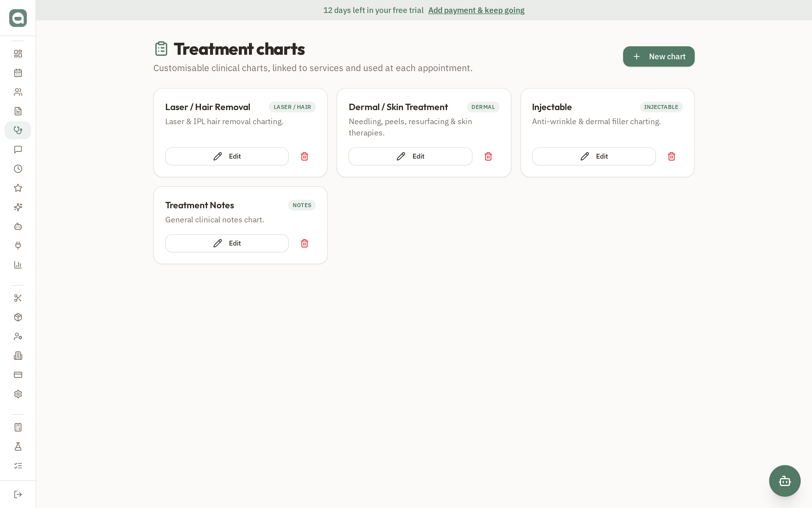Open the chat message icon in sidebar

(x=18, y=150)
